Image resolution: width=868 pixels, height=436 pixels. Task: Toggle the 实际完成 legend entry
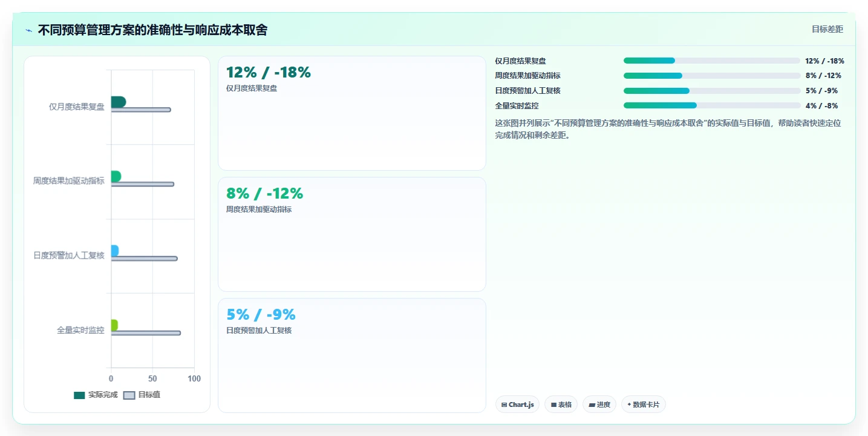tap(96, 395)
